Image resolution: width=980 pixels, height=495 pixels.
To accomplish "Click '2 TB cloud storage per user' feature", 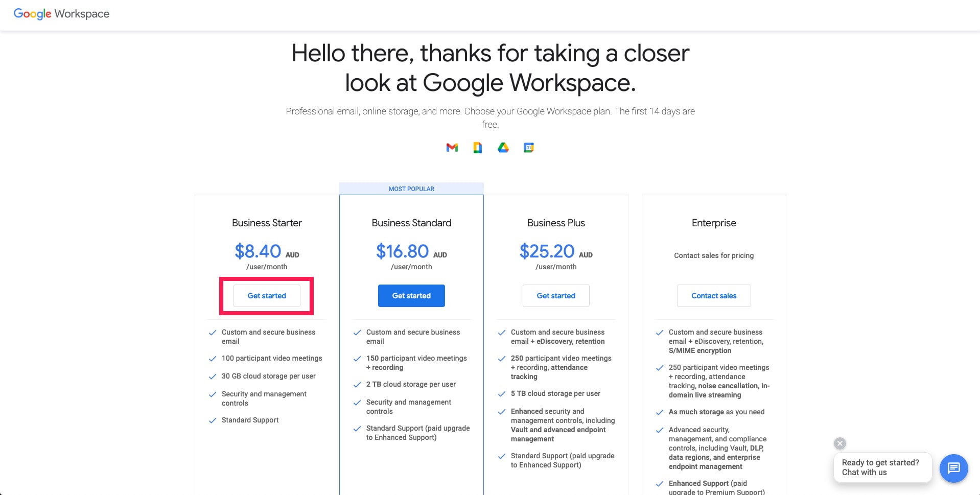I will [411, 385].
